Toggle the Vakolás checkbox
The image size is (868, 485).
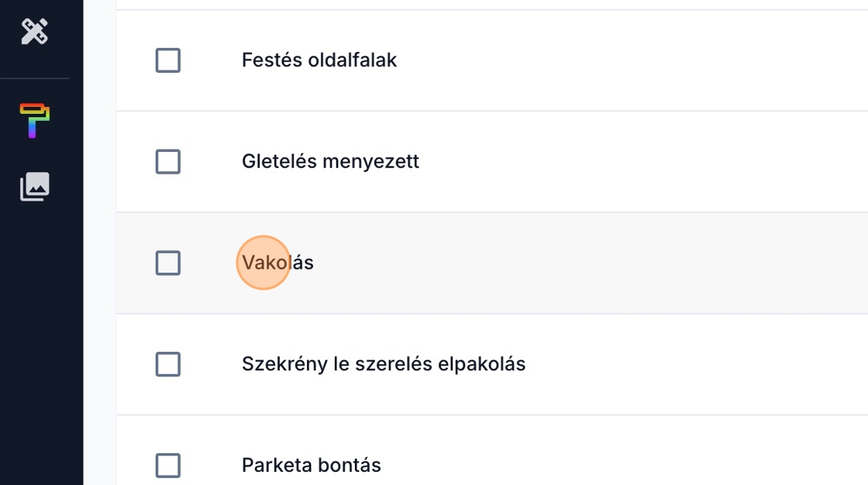coord(168,263)
